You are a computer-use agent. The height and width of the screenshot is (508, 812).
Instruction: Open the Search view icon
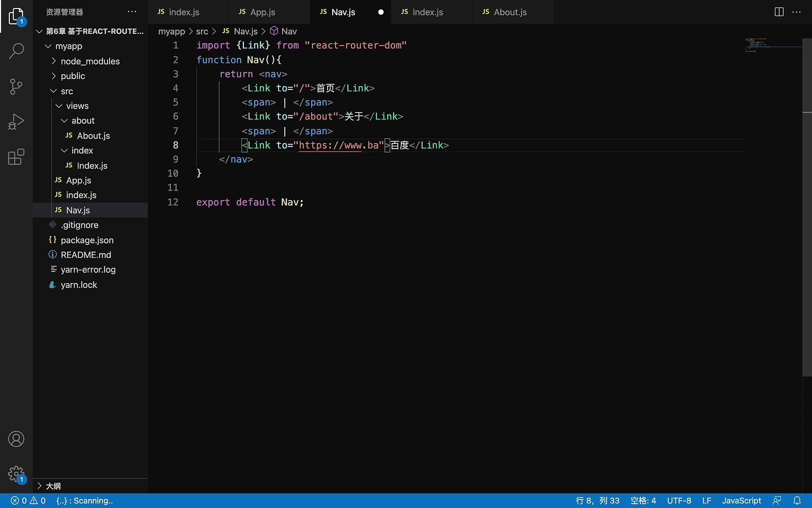pyautogui.click(x=16, y=51)
